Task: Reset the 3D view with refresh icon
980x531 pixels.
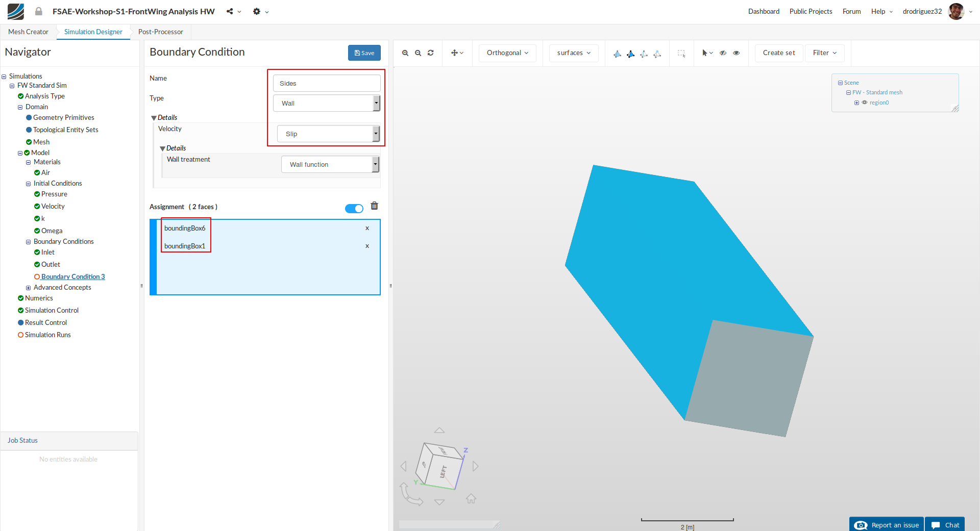Action: pyautogui.click(x=431, y=53)
